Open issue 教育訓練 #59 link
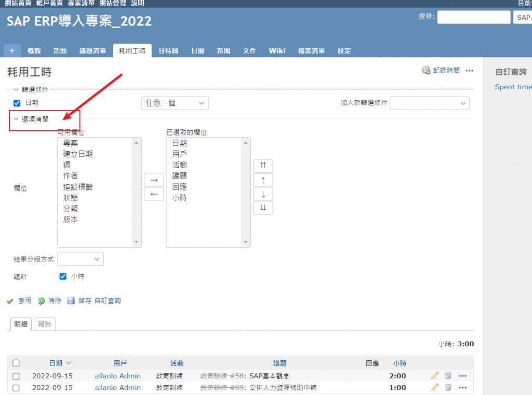The image size is (532, 395). click(222, 388)
